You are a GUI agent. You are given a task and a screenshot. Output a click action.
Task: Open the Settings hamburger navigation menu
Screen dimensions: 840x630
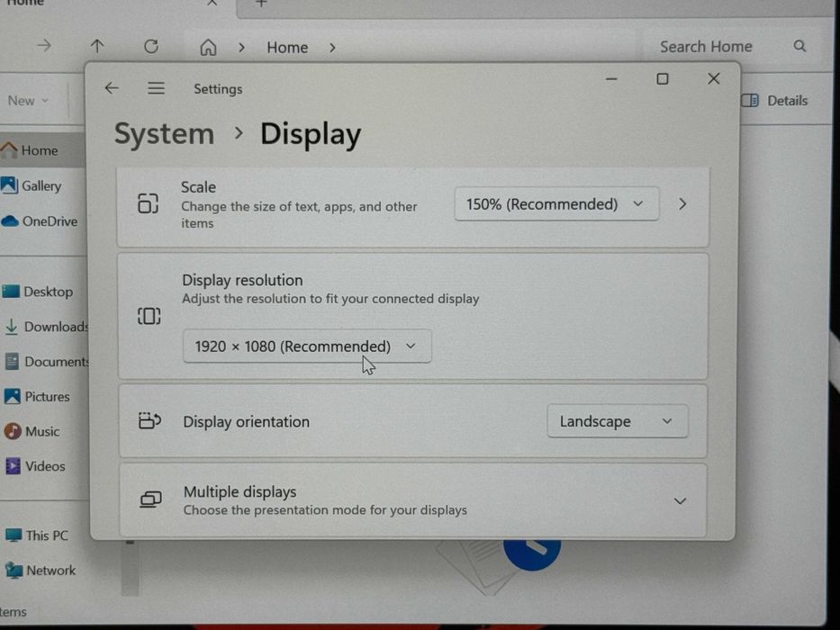(x=156, y=88)
